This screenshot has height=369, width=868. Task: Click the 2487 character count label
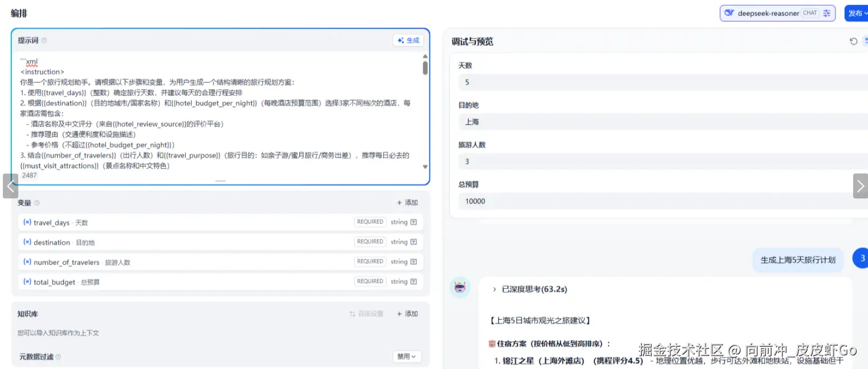coord(29,175)
